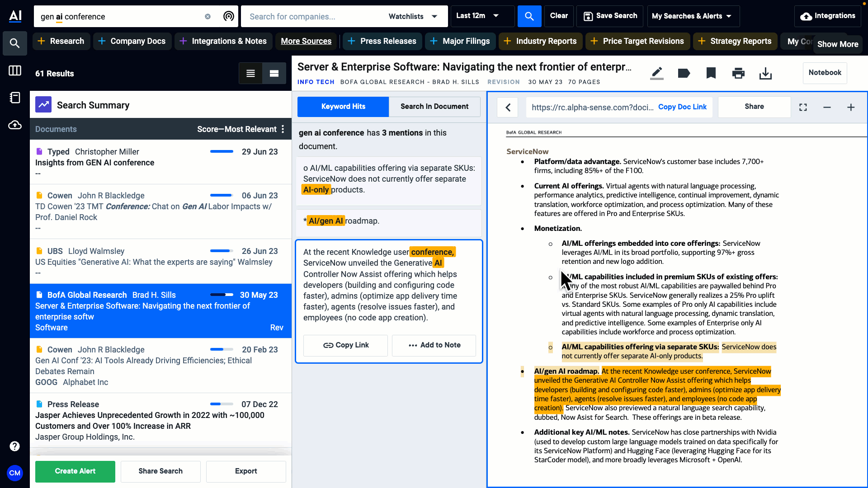Click the AlphaSense logo icon
The width and height of the screenshot is (868, 488).
point(15,16)
